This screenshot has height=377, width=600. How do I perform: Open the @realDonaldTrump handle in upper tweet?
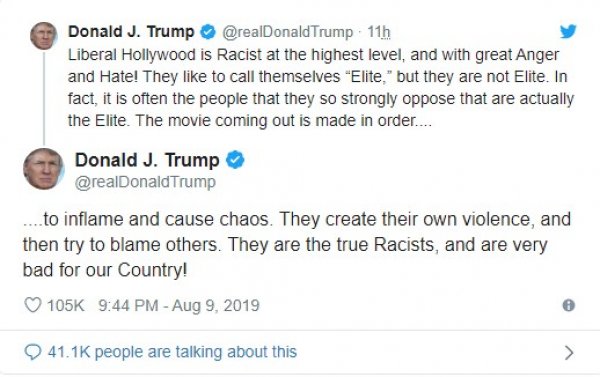click(x=287, y=32)
